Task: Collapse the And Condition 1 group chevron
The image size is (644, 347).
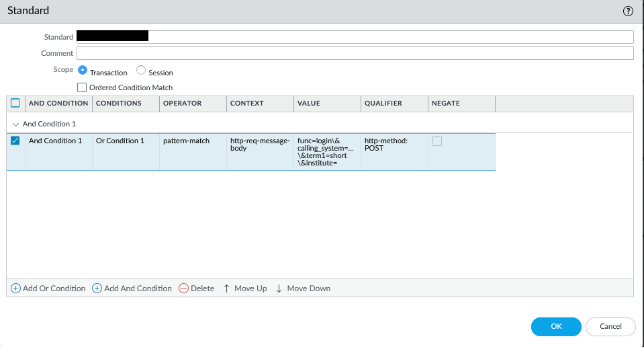Action: coord(15,124)
